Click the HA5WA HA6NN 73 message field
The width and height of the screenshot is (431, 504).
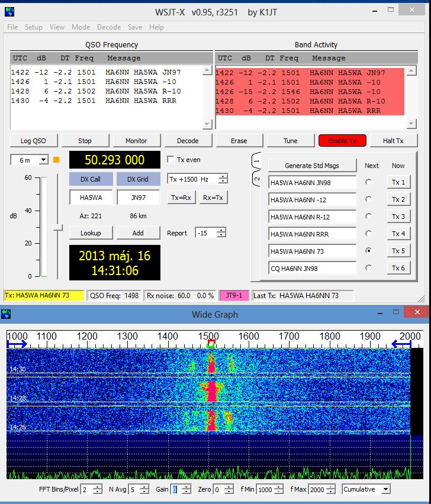[x=313, y=251]
